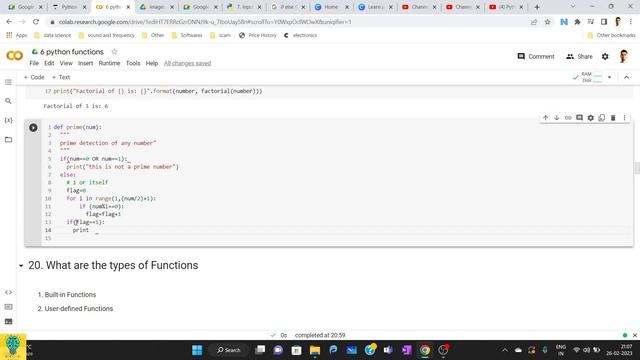The image size is (640, 360).
Task: Click Built-in Functions list item
Action: point(70,295)
